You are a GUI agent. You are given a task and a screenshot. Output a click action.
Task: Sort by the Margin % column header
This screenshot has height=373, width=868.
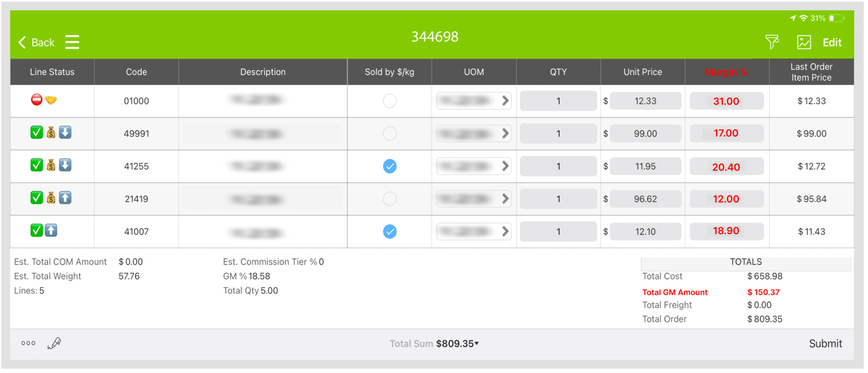tap(727, 72)
